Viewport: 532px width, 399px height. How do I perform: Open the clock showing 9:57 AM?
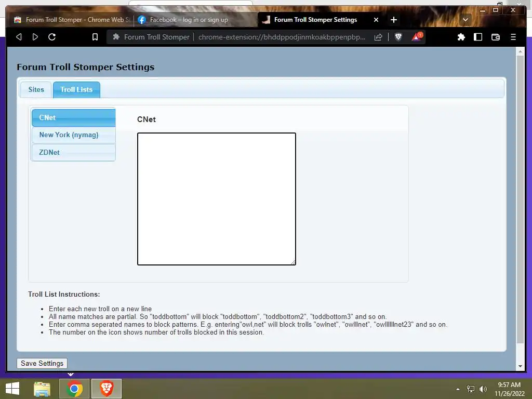point(509,389)
